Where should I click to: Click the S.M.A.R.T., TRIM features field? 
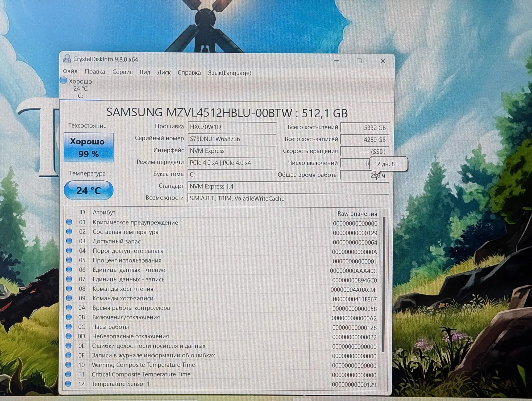288,198
